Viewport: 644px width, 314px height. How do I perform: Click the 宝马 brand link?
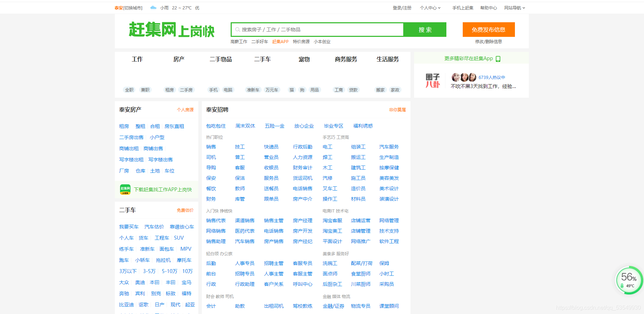pyautogui.click(x=186, y=282)
